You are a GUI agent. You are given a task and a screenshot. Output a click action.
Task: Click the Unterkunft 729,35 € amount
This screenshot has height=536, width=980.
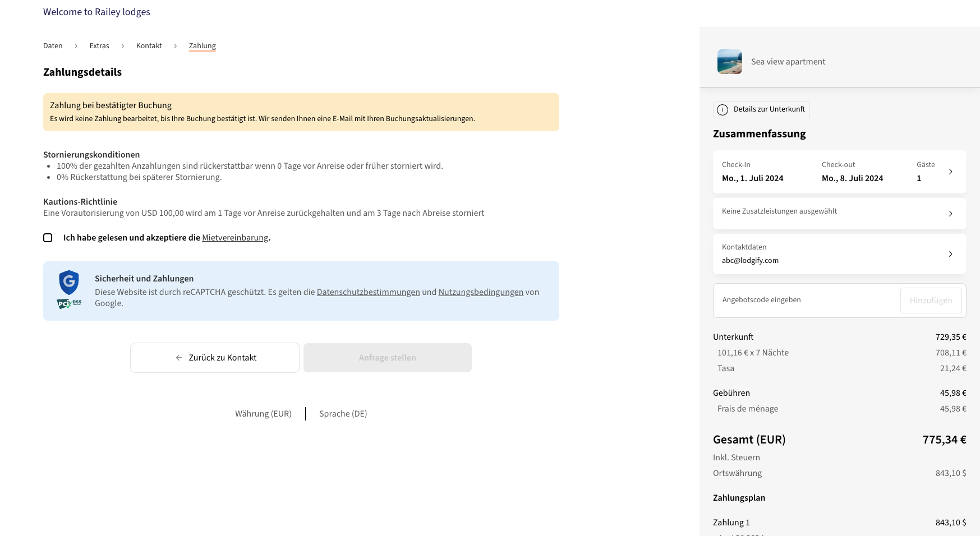coord(951,337)
